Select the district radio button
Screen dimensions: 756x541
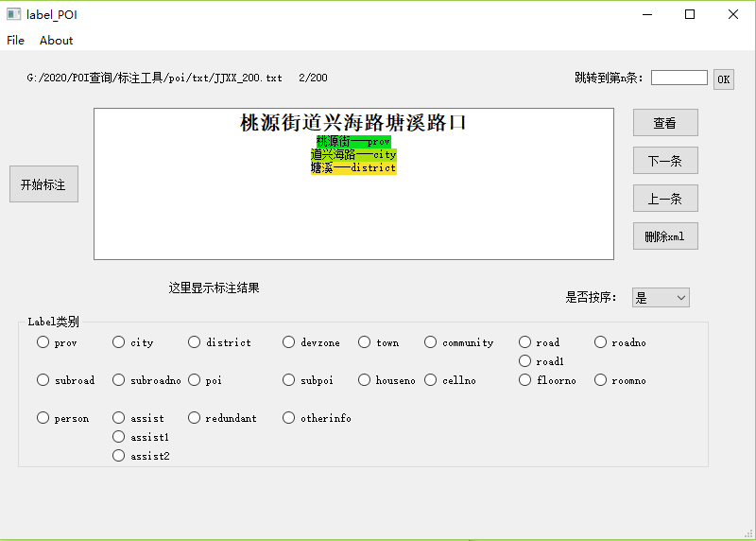click(x=219, y=342)
